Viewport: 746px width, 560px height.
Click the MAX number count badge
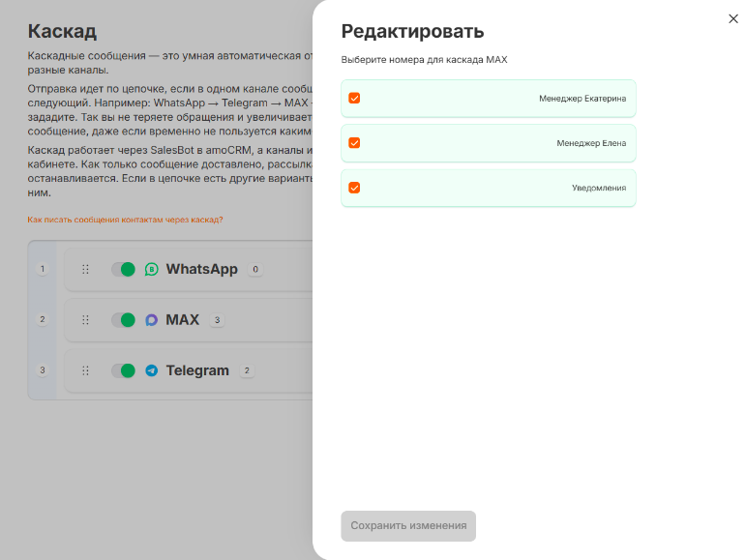pos(217,320)
